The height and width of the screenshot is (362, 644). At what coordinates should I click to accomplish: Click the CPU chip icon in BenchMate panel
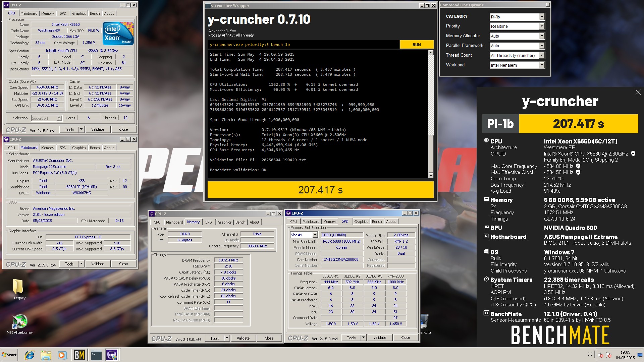click(x=486, y=141)
